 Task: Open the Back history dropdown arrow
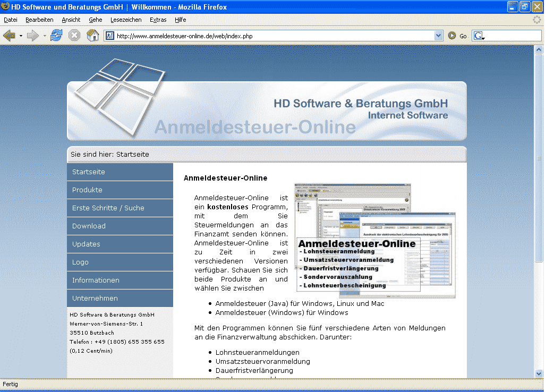(21, 36)
